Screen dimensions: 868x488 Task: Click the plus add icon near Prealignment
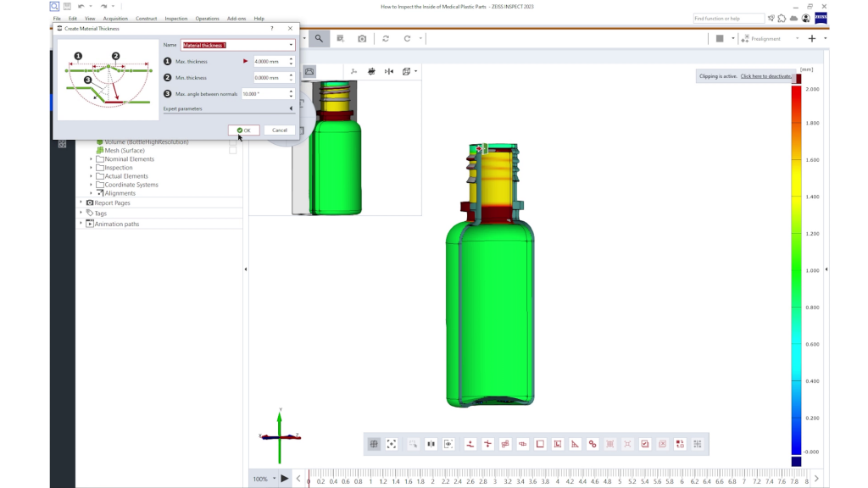point(812,39)
